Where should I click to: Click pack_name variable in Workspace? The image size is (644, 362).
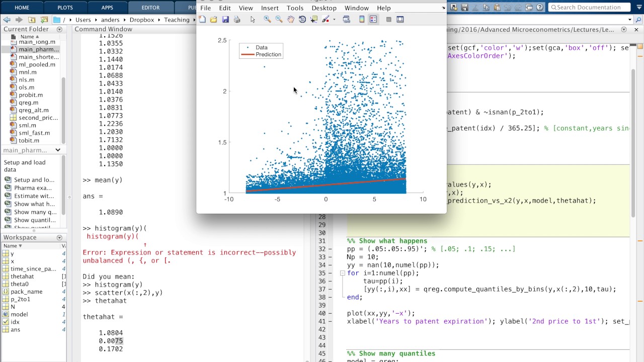(x=26, y=292)
